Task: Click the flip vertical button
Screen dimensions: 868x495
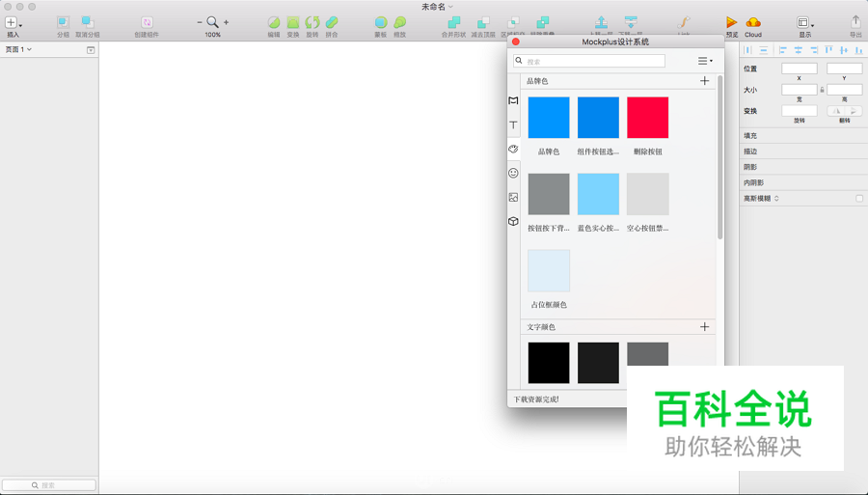Action: click(x=854, y=111)
